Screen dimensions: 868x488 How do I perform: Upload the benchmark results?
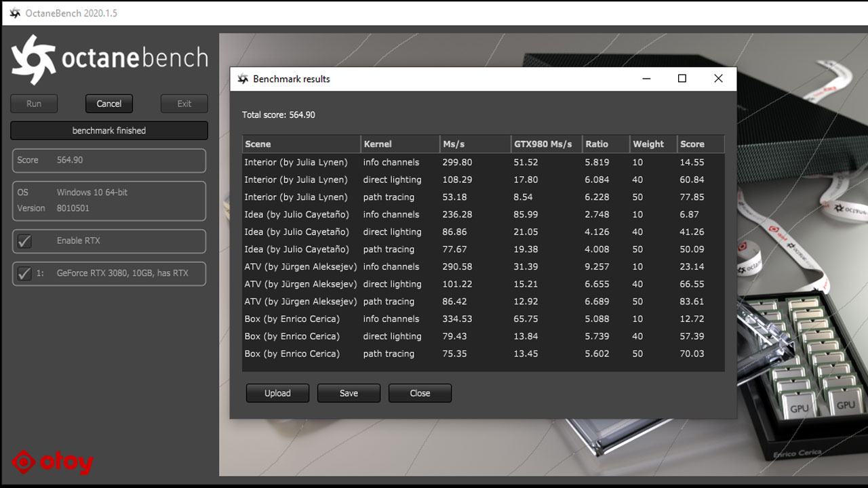(x=277, y=393)
